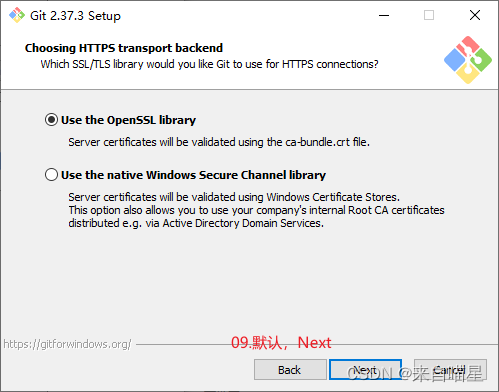Abort installation with the Cancel button

(450, 370)
